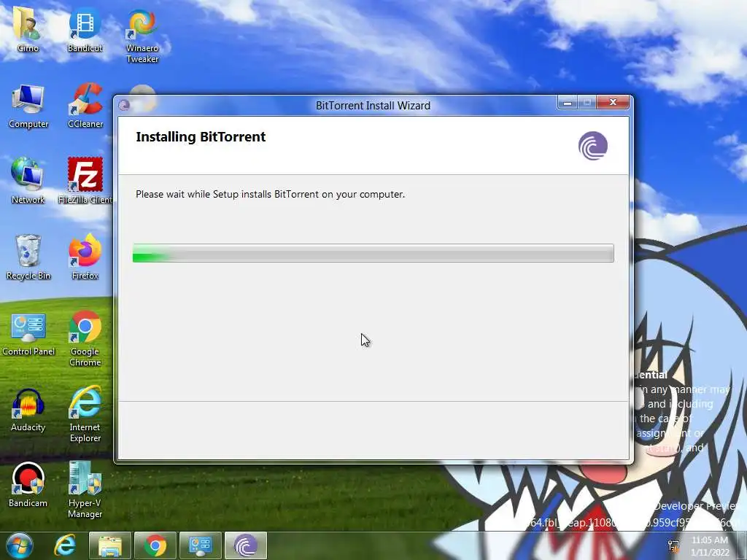Viewport: 747px width, 560px height.
Task: Select the Recycle Bin icon
Action: pos(28,257)
